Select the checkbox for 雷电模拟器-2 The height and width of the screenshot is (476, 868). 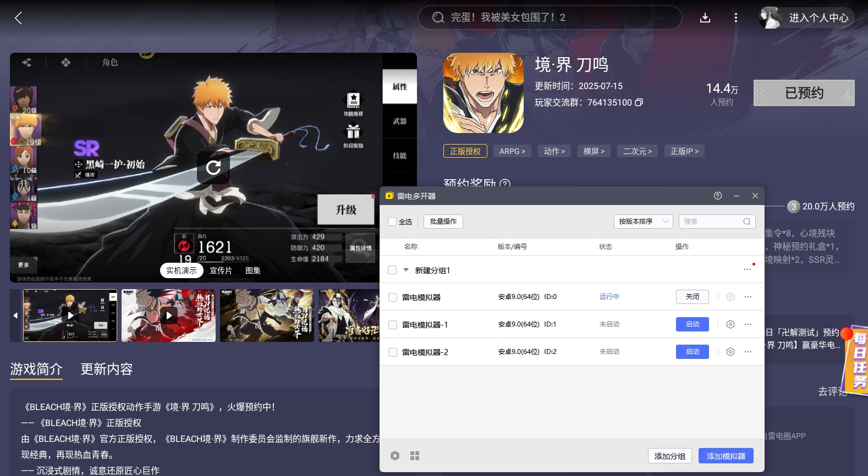[393, 352]
